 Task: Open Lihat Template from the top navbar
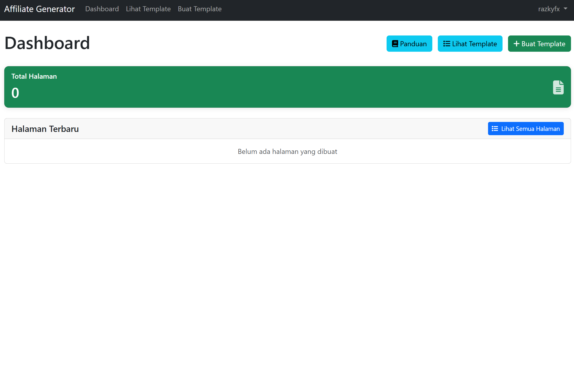[x=148, y=9]
